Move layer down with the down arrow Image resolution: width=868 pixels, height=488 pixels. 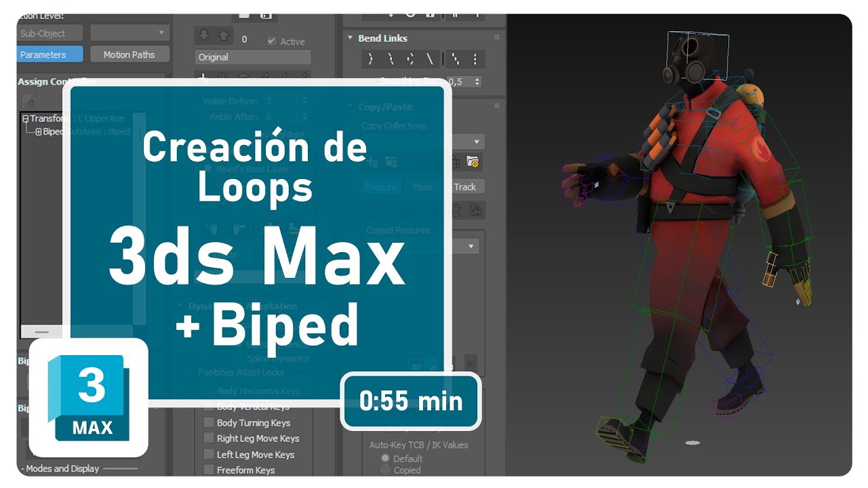[203, 35]
